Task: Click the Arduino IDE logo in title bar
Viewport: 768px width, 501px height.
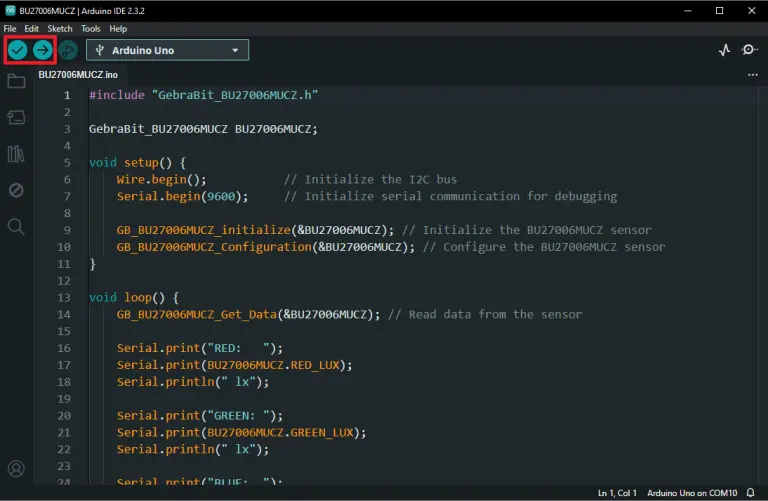Action: (x=10, y=10)
